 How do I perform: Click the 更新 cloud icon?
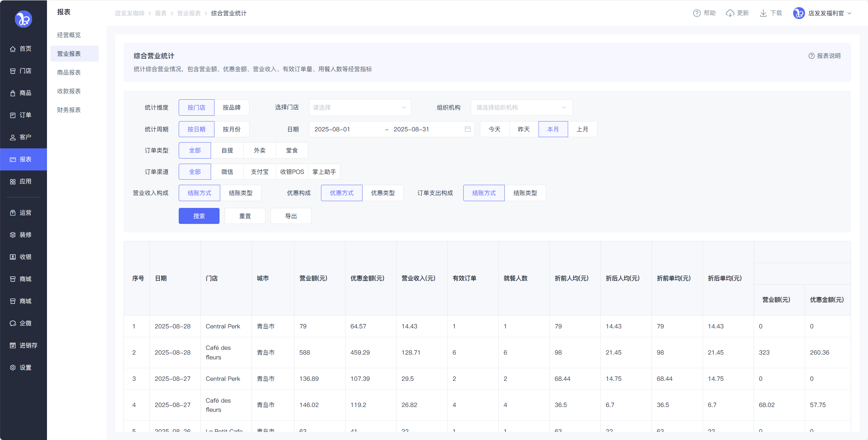pyautogui.click(x=730, y=13)
